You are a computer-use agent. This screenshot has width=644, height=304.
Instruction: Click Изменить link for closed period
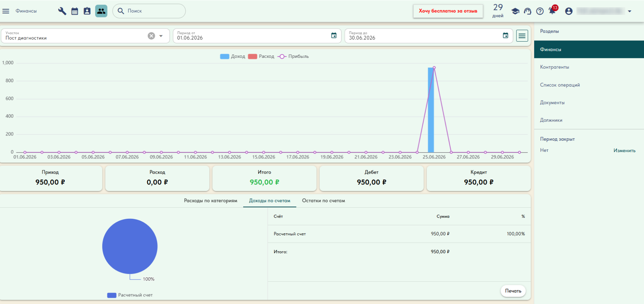[624, 150]
